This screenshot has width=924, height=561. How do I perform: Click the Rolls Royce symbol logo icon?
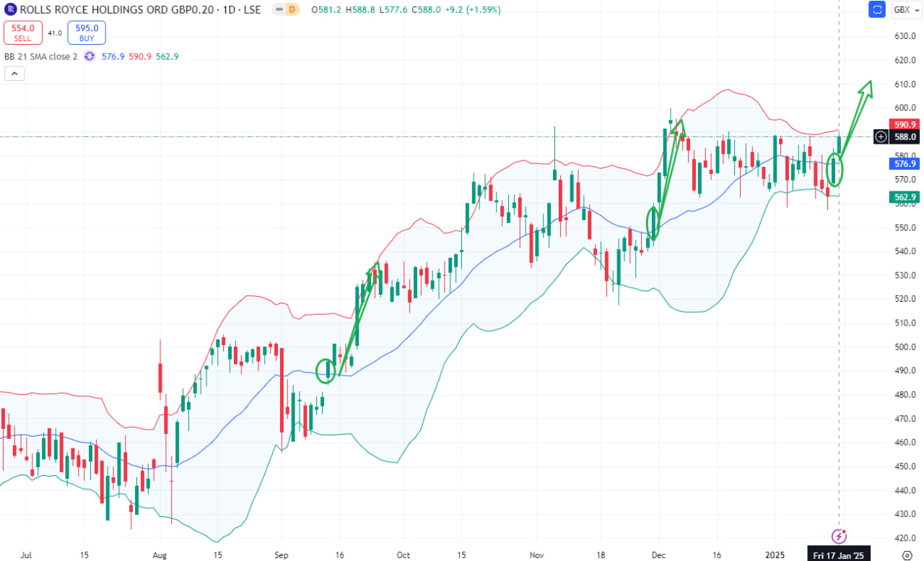(10, 9)
